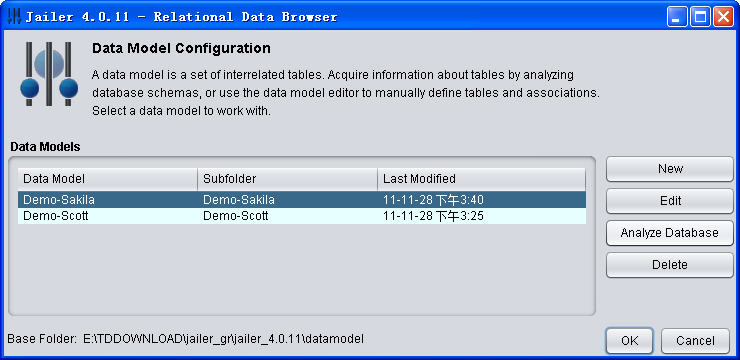
Task: Remove the selected model with the Delete button
Action: 670,265
